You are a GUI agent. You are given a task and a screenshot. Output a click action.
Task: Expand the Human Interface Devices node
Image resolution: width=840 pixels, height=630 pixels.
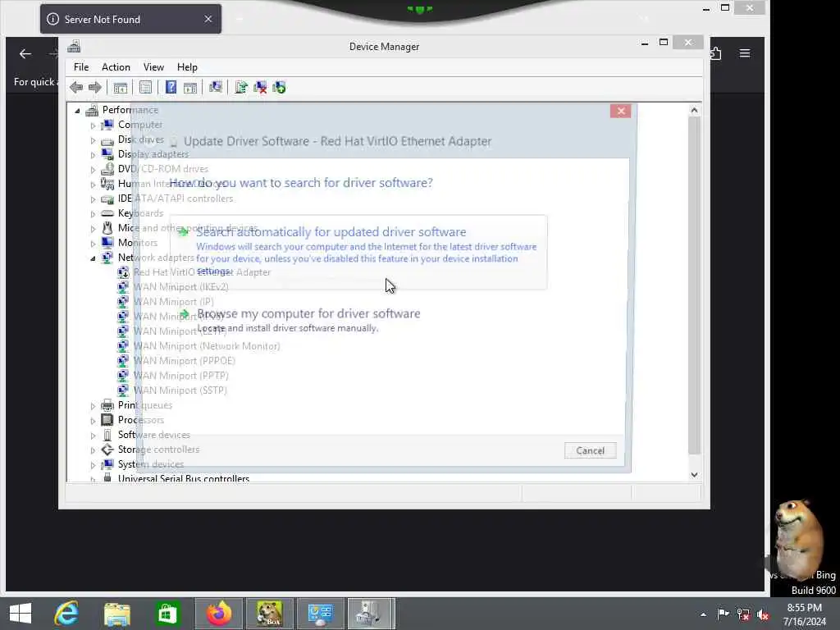point(94,185)
